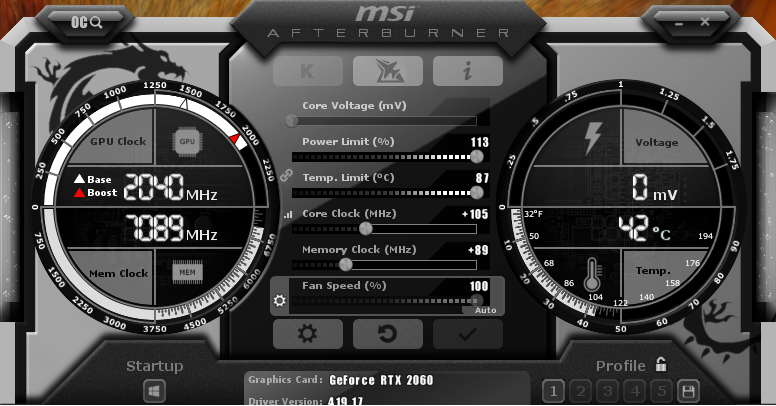Click the Fan Speed slider handle

click(477, 300)
